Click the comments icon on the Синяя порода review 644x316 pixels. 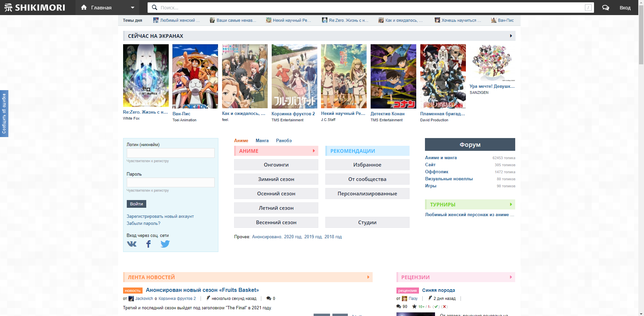(398, 307)
